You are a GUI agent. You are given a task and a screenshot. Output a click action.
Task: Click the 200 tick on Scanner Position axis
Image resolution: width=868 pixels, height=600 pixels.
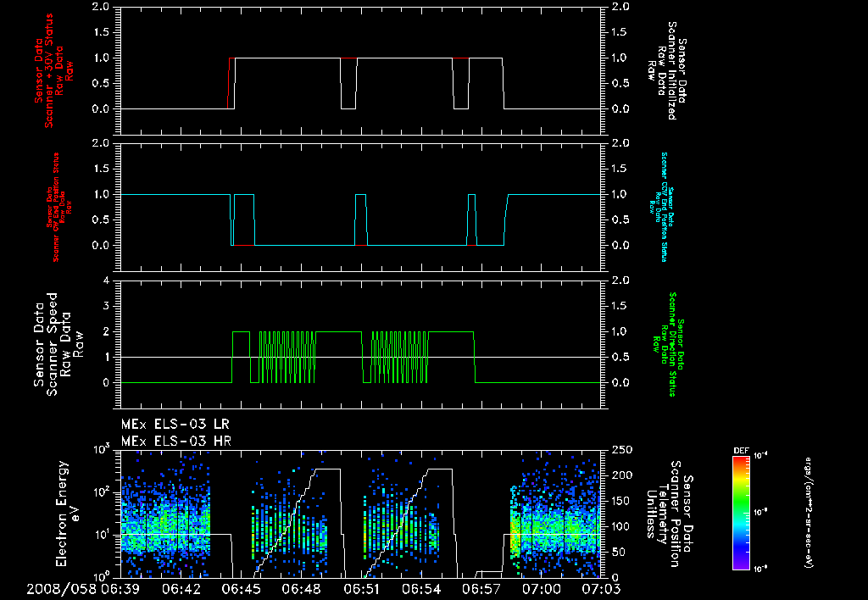click(621, 475)
